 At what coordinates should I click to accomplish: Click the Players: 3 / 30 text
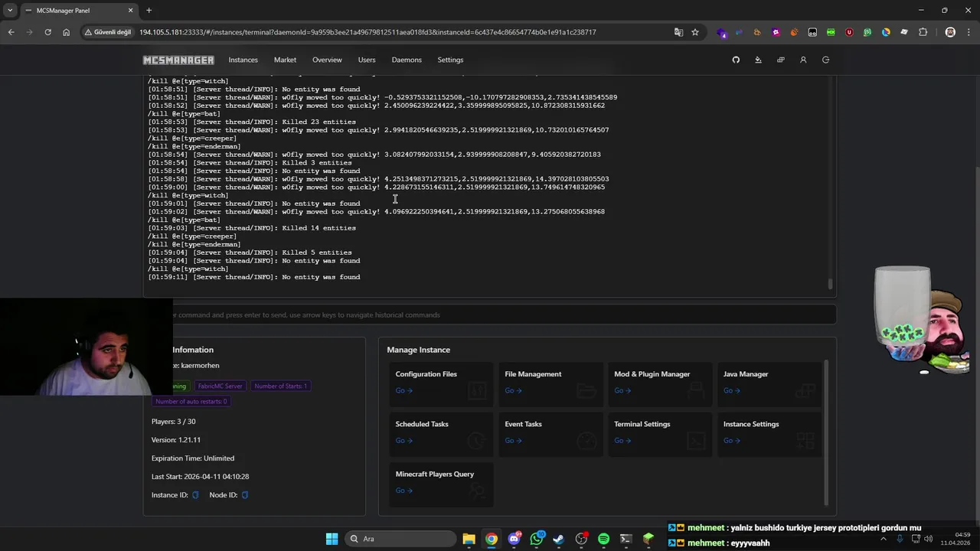[x=173, y=422]
